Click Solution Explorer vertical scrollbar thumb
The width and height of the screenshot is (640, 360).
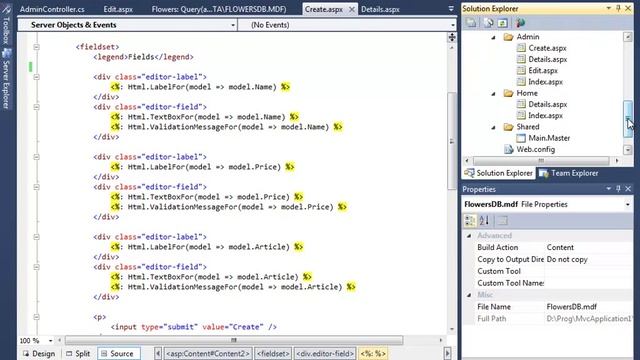coord(628,119)
